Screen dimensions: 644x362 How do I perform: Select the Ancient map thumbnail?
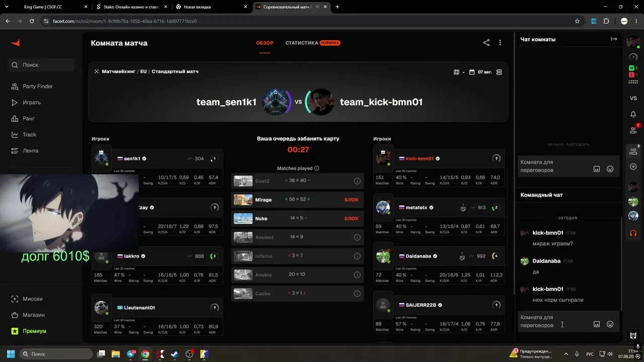coord(243,237)
